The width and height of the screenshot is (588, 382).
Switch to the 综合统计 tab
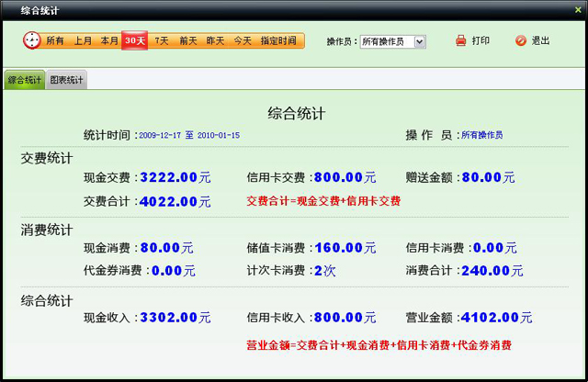click(x=25, y=80)
